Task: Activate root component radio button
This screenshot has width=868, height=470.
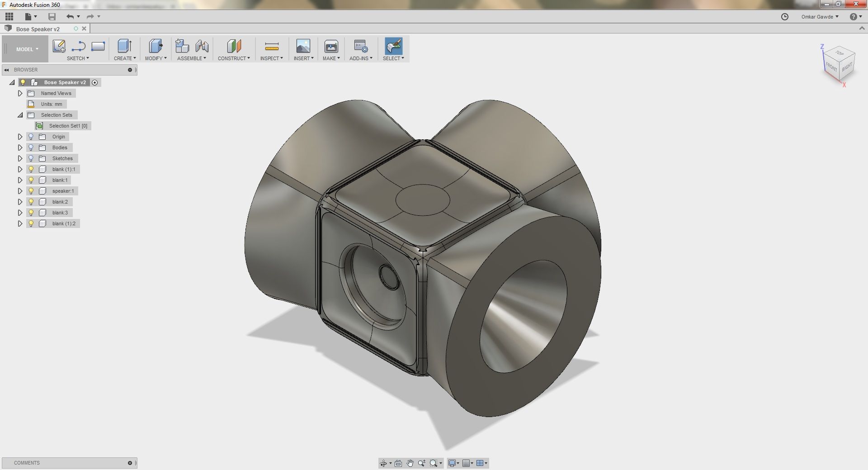Action: (x=95, y=82)
